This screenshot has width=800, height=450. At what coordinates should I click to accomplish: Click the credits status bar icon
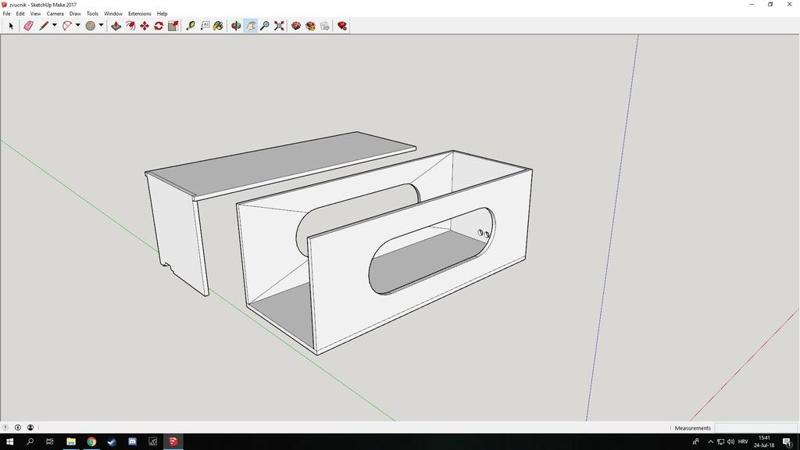pos(18,428)
